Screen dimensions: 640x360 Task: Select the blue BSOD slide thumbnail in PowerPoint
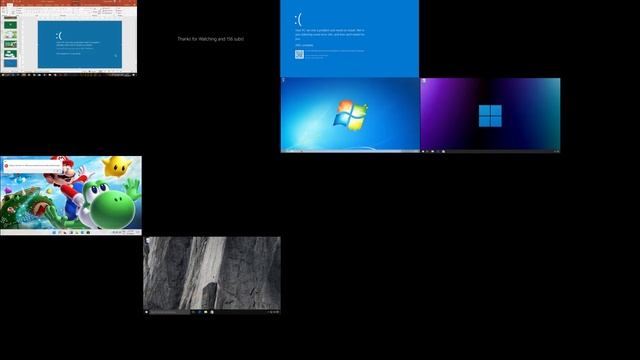(x=11, y=63)
